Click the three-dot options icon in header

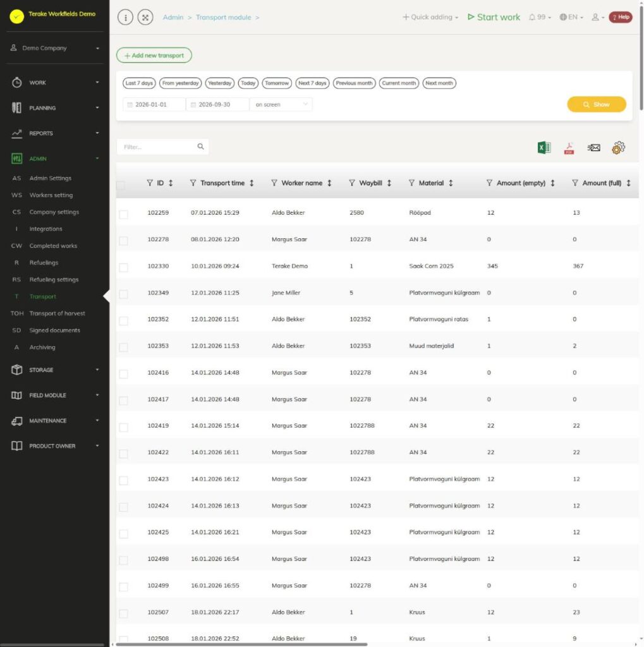126,17
